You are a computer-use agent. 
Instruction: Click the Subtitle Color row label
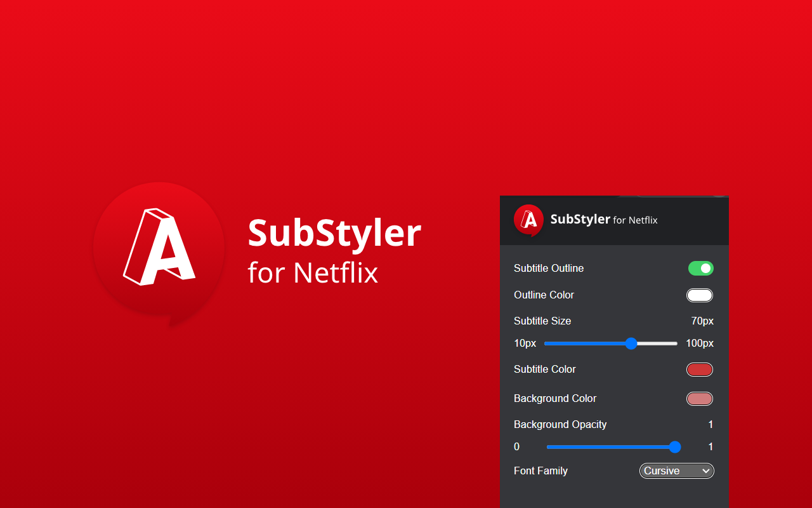545,369
